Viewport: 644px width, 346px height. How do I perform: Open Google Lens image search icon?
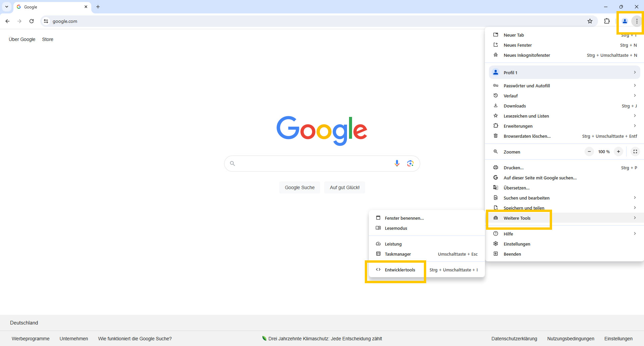[410, 163]
